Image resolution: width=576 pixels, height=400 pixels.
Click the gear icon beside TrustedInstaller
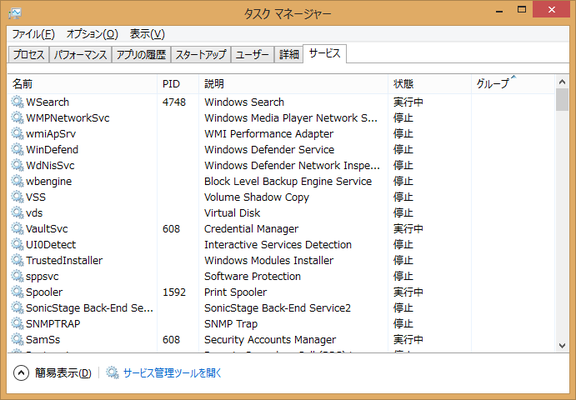coord(17,260)
